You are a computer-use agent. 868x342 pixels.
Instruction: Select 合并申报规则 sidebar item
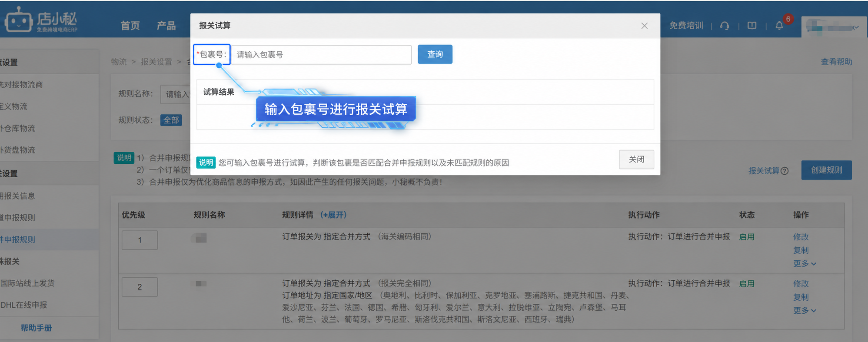[18, 239]
